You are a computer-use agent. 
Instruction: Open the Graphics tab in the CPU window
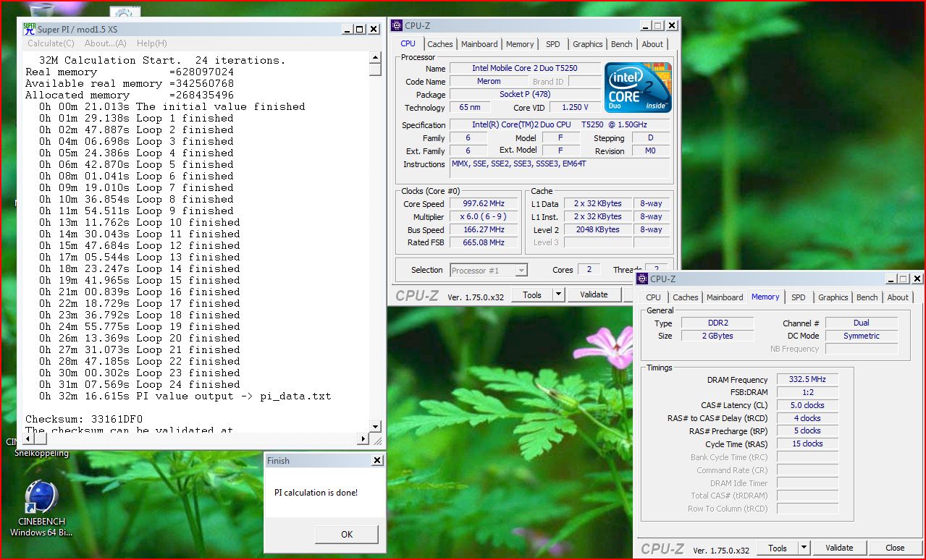click(x=587, y=44)
